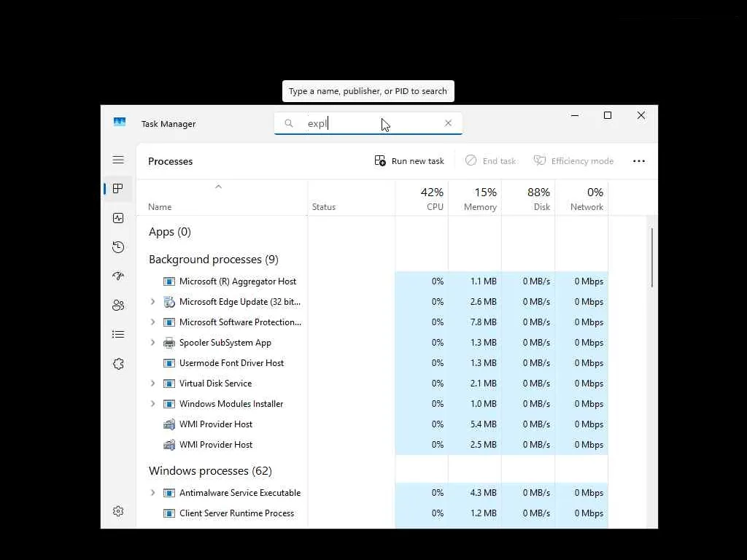Toggle sort direction arrow above Name
The image size is (747, 560).
point(218,187)
